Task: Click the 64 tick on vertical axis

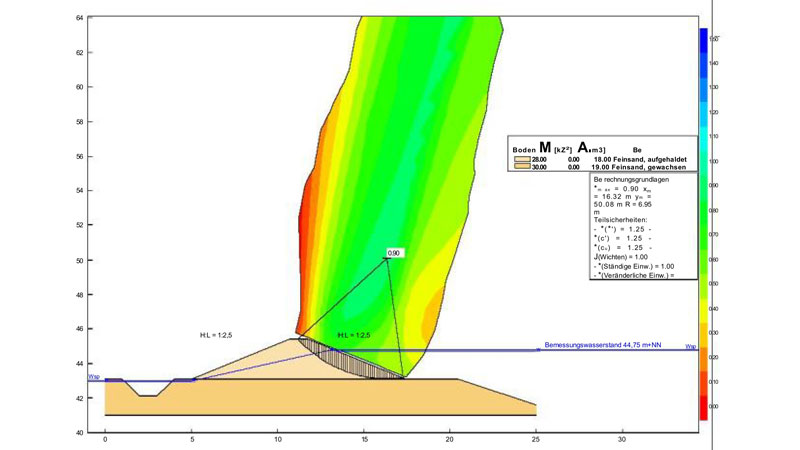Action: click(79, 18)
